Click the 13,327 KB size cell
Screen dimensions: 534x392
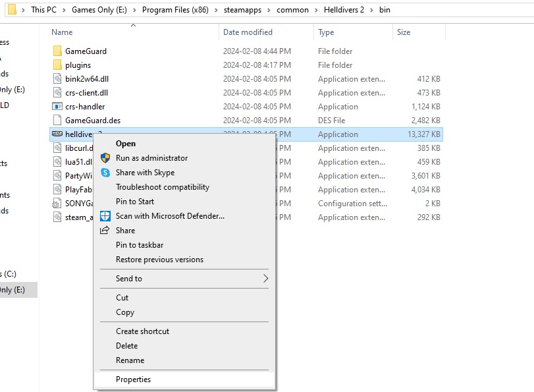[x=423, y=134]
